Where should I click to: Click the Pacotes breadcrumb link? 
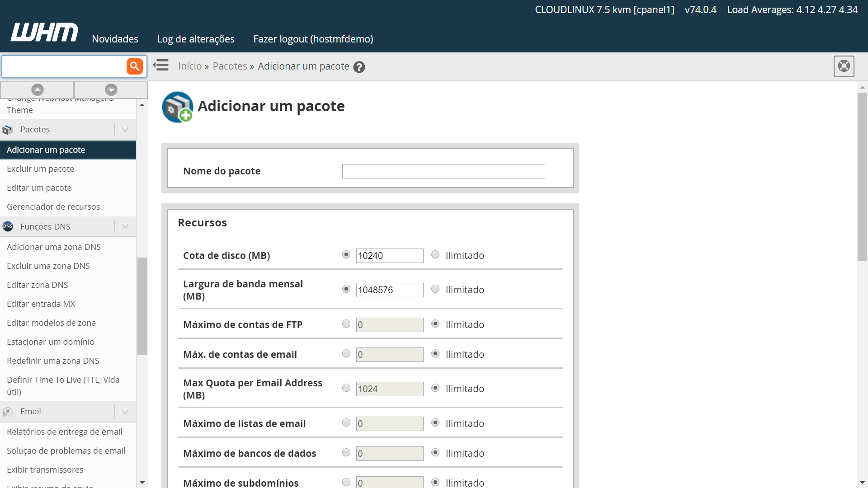pyautogui.click(x=230, y=66)
